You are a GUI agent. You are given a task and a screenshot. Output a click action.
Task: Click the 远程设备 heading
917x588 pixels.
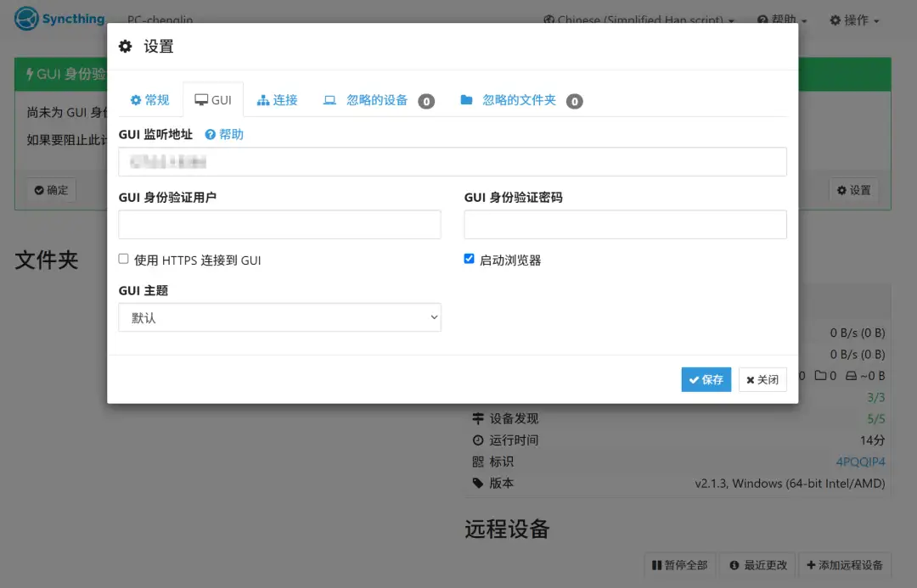[507, 529]
